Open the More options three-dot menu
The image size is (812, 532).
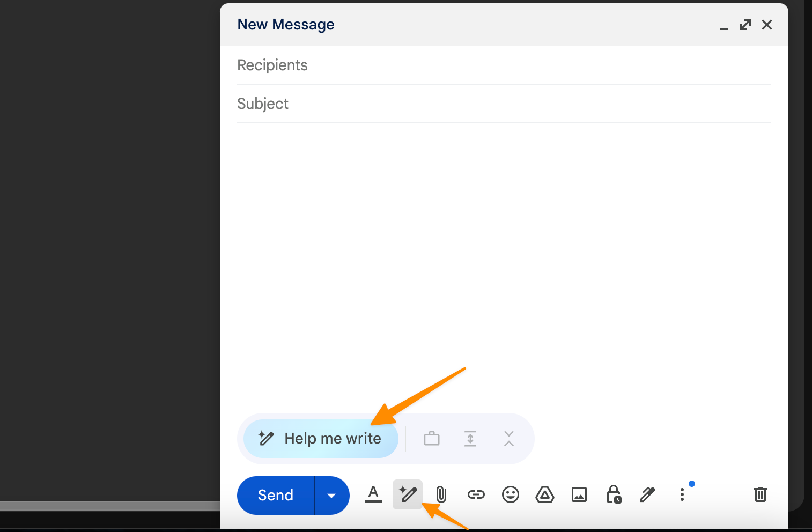tap(682, 494)
